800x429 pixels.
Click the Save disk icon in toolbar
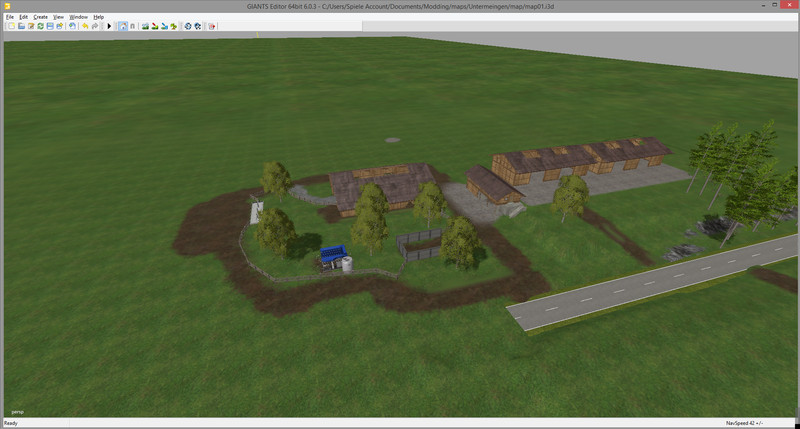[50, 26]
